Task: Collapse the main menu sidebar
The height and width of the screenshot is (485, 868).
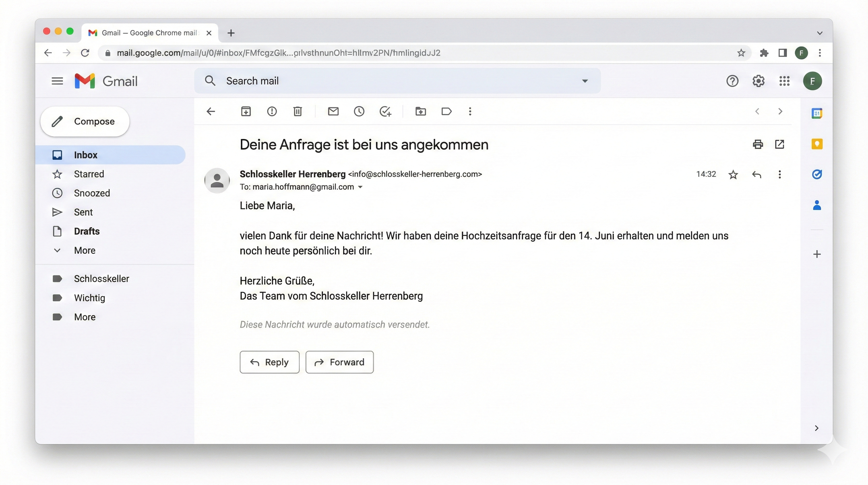Action: coord(57,81)
